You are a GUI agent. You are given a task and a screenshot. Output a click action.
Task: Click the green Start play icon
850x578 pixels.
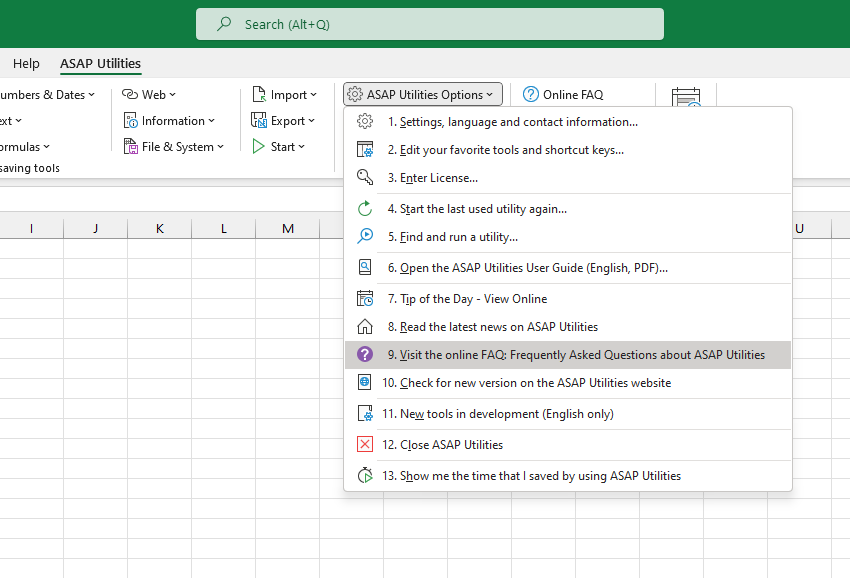259,146
